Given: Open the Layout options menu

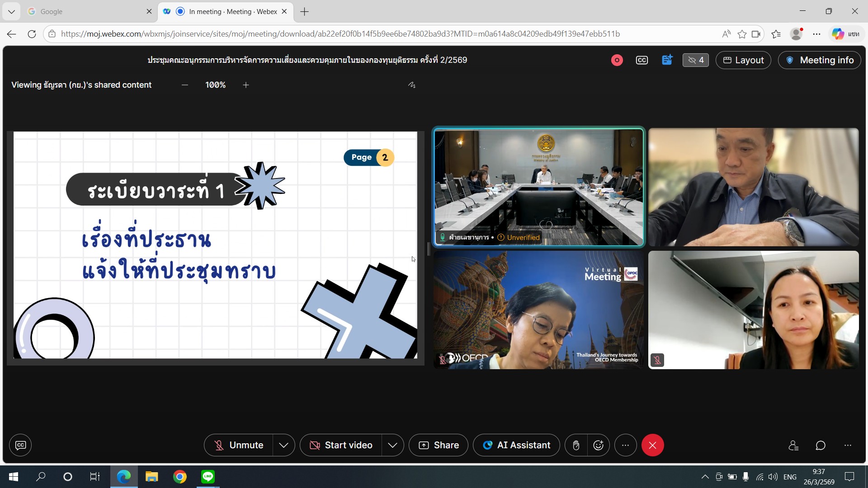Looking at the screenshot, I should coord(743,60).
